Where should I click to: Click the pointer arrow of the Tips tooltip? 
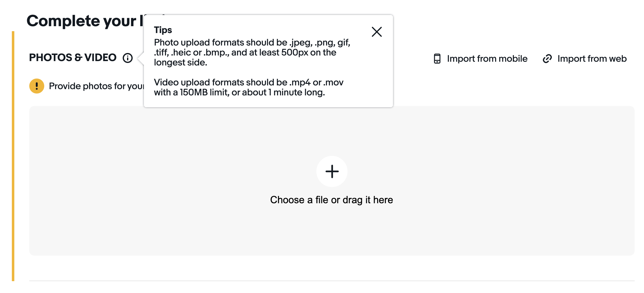point(141,58)
